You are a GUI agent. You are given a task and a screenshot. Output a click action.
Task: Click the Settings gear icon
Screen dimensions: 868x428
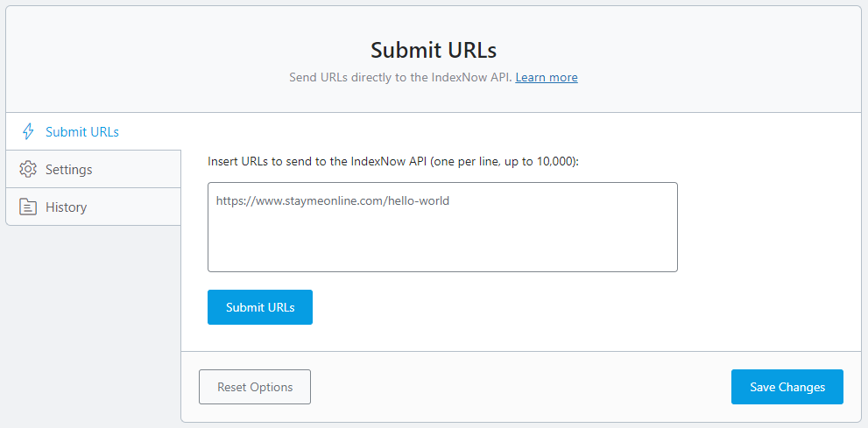click(28, 169)
